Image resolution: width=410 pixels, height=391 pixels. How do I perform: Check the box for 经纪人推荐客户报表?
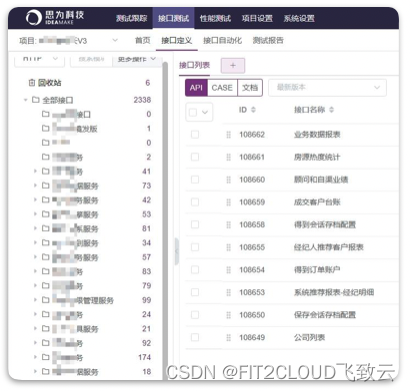coord(195,247)
